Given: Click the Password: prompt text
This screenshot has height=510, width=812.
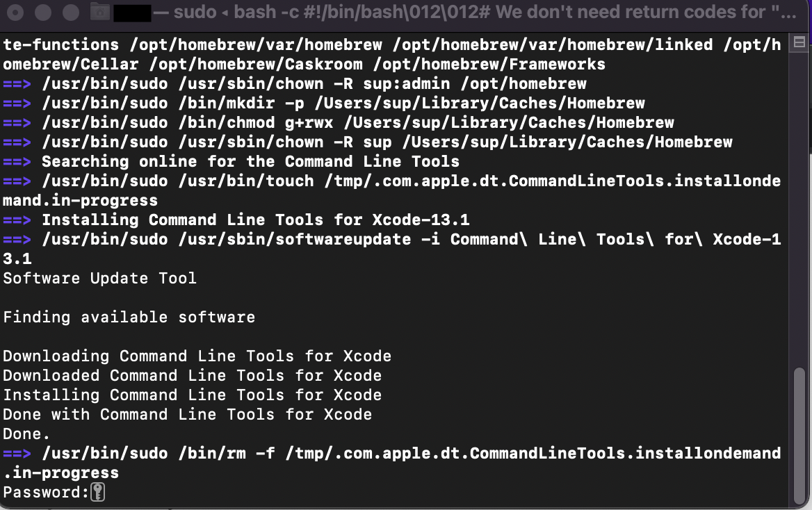Looking at the screenshot, I should tap(46, 493).
